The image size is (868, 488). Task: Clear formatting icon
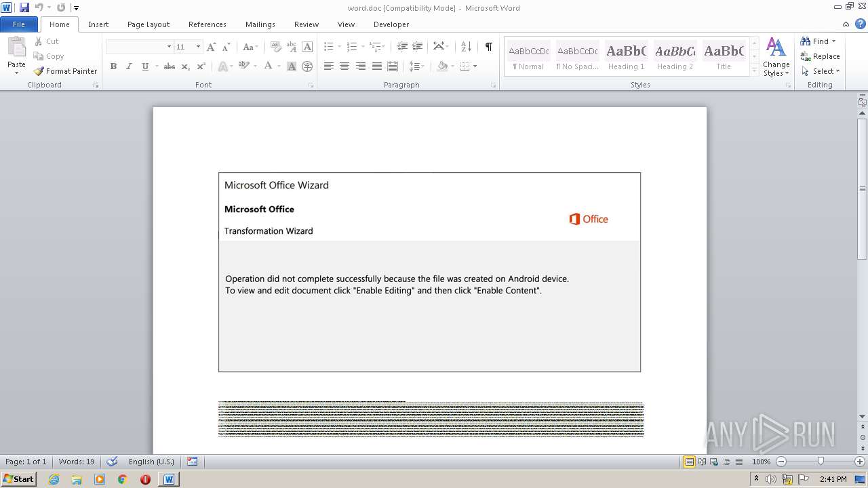[276, 47]
